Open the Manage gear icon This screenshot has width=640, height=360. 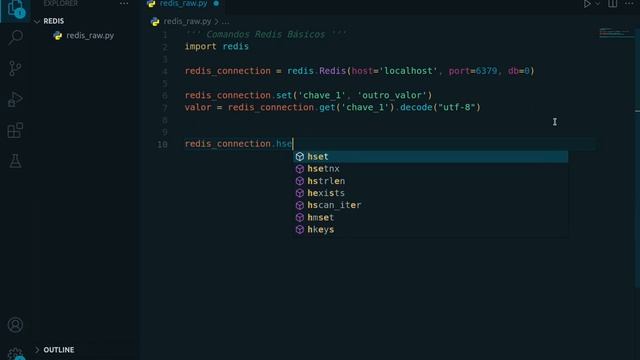coord(16,353)
